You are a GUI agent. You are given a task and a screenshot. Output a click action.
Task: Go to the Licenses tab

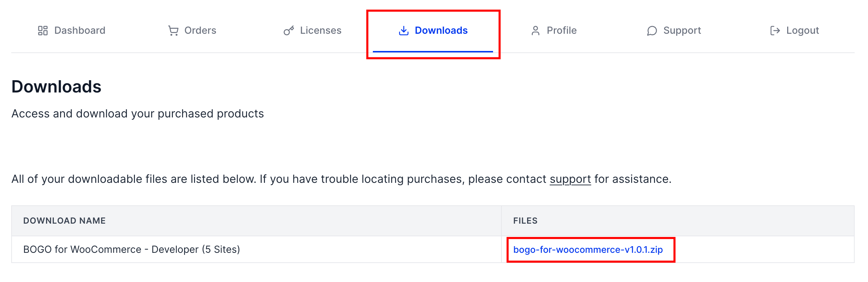(x=312, y=31)
